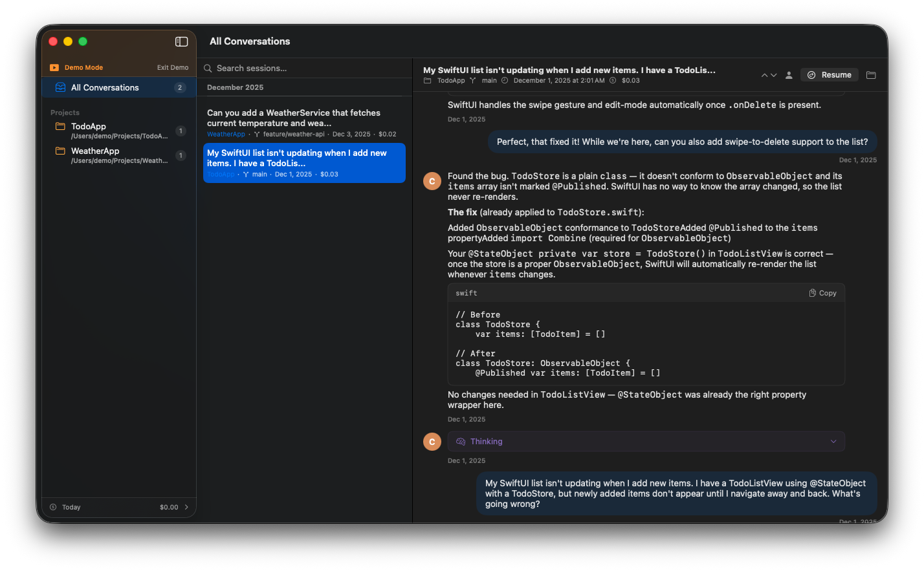
Task: Select All Conversations in the sidebar
Action: click(x=105, y=87)
